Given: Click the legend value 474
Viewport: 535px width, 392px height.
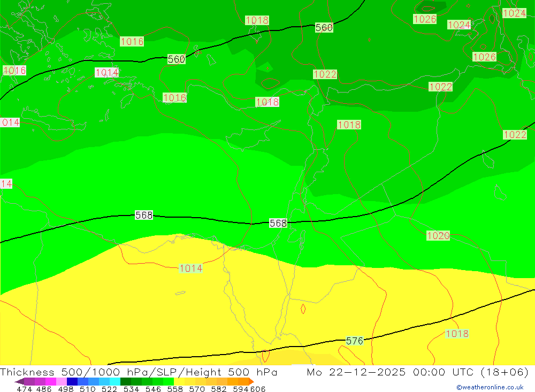Looking at the screenshot, I should coord(24,389).
